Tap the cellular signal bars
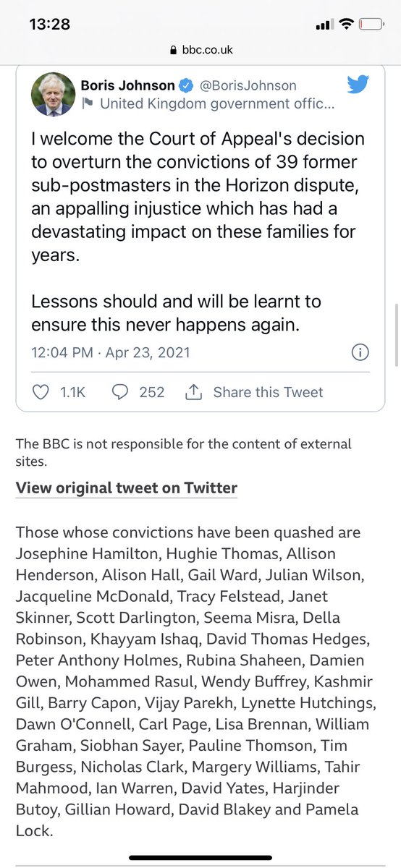Screen dimensions: 401x868 click(x=324, y=25)
